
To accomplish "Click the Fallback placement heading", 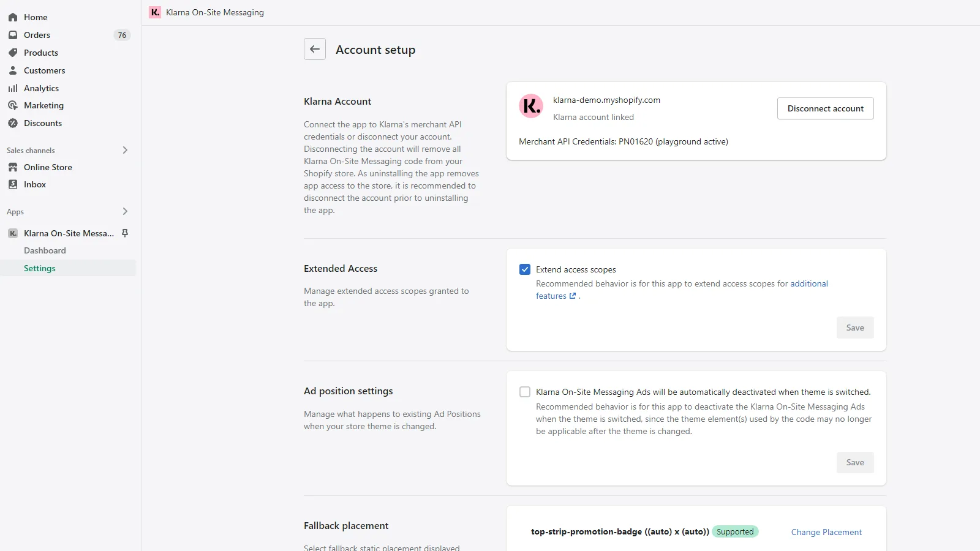I will [x=346, y=525].
